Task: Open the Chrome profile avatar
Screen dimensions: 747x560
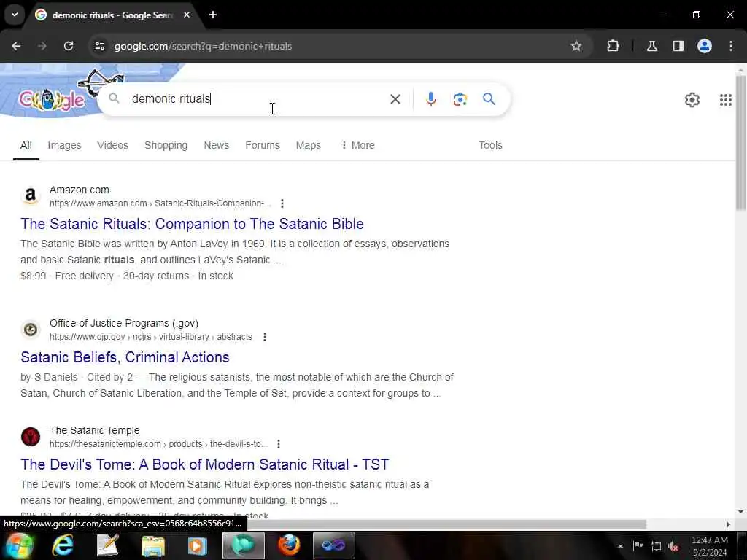Action: tap(704, 46)
